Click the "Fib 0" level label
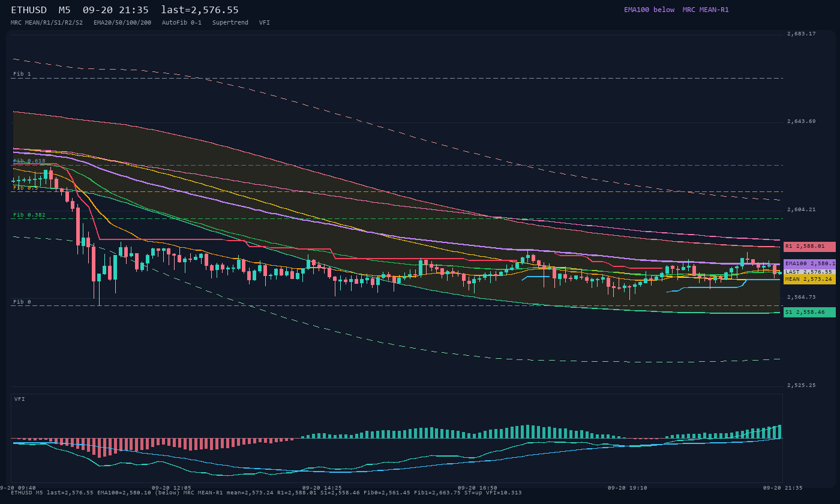The width and height of the screenshot is (840, 504). point(22,302)
